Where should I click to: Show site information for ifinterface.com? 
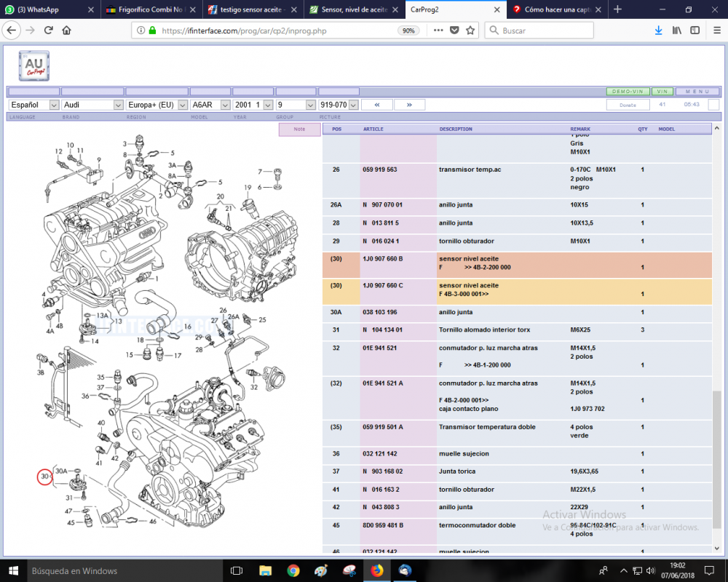(141, 31)
